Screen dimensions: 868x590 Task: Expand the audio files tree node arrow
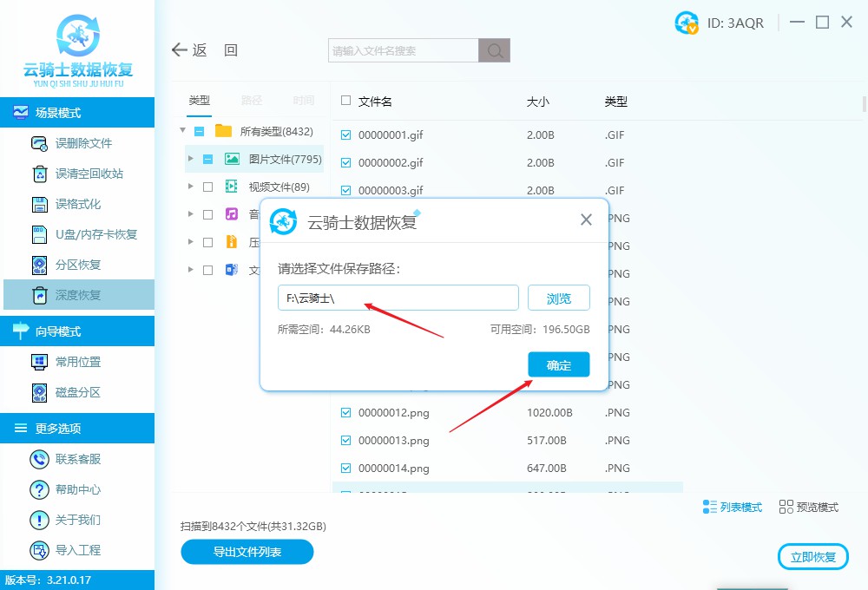tap(190, 213)
